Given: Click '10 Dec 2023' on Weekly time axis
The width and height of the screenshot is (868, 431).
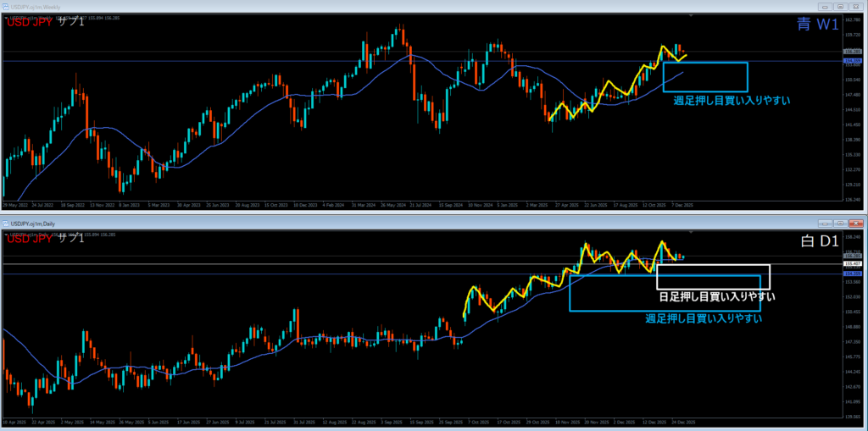Looking at the screenshot, I should coord(303,205).
